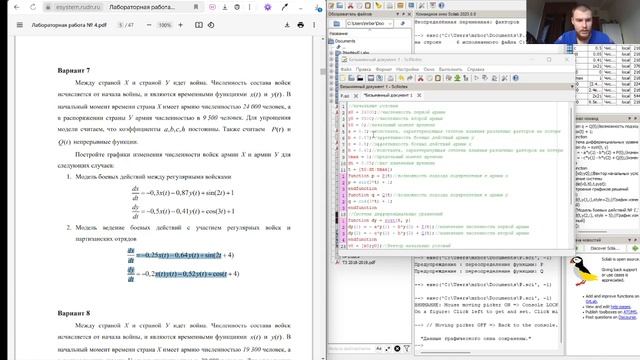Bookmark the Лабораторная работа page
Viewport: 640px width, 360px height.
click(196, 7)
